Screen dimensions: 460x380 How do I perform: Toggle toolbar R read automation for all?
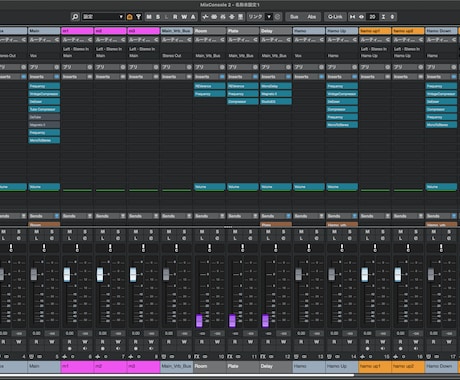click(x=175, y=17)
